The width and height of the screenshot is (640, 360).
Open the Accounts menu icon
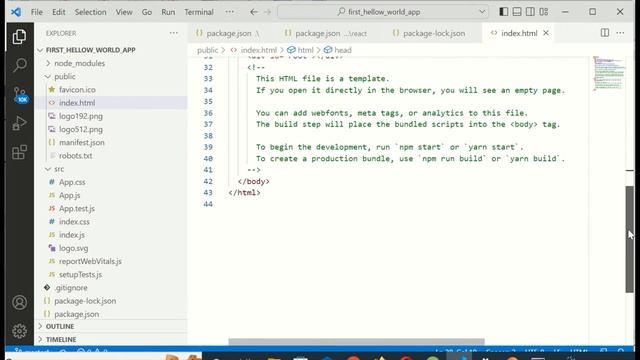pos(19,302)
